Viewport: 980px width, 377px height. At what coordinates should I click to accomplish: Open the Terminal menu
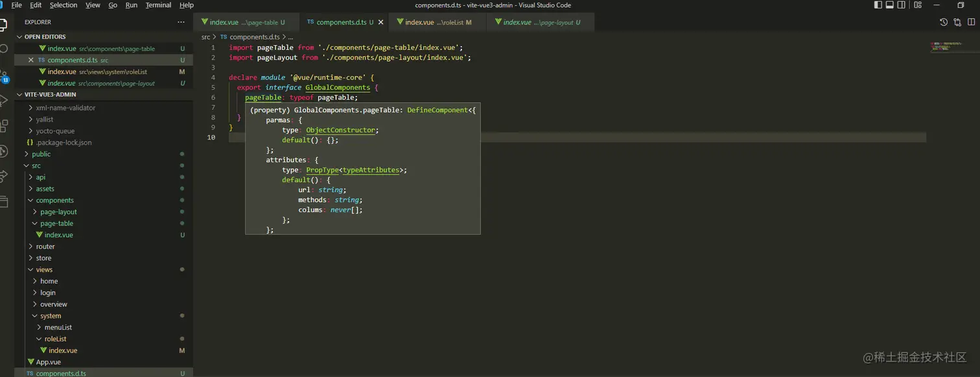click(158, 5)
